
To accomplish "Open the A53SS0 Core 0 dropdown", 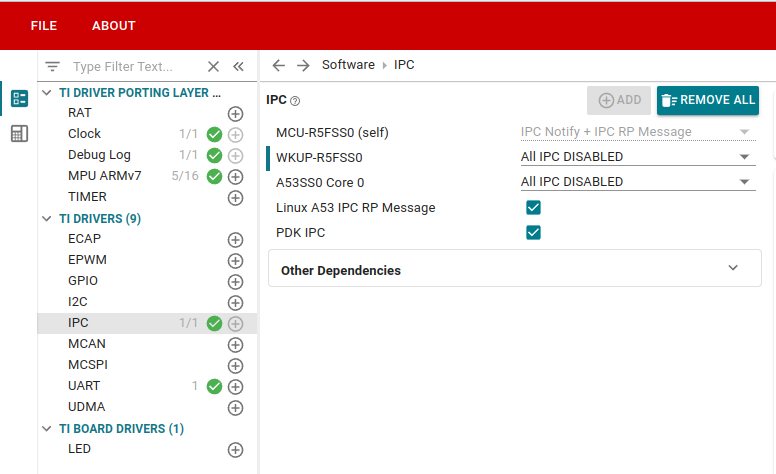I will [x=637, y=182].
